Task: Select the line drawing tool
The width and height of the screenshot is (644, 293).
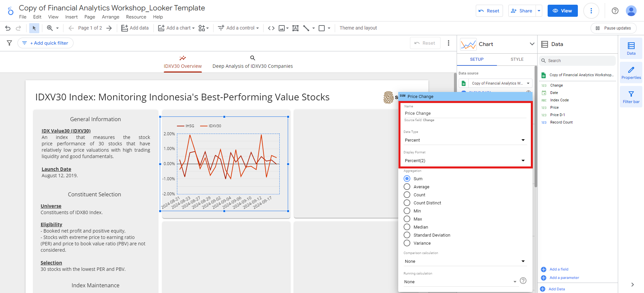Action: (x=306, y=28)
